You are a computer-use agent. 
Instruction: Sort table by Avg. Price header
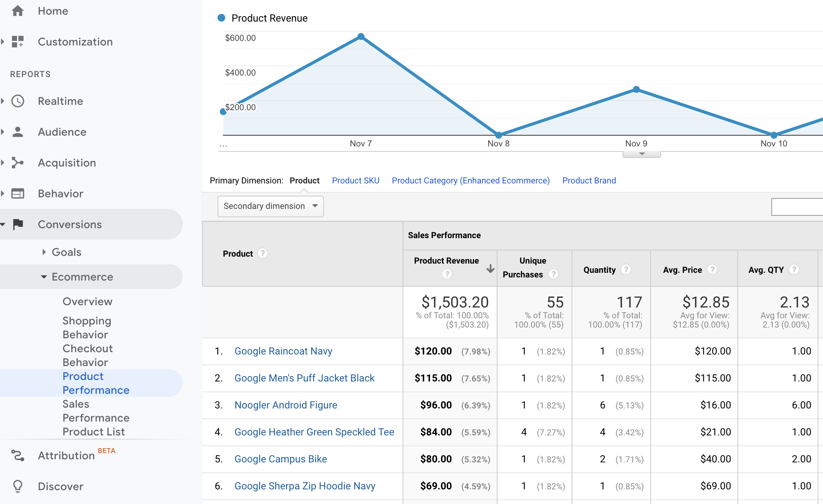(x=682, y=270)
